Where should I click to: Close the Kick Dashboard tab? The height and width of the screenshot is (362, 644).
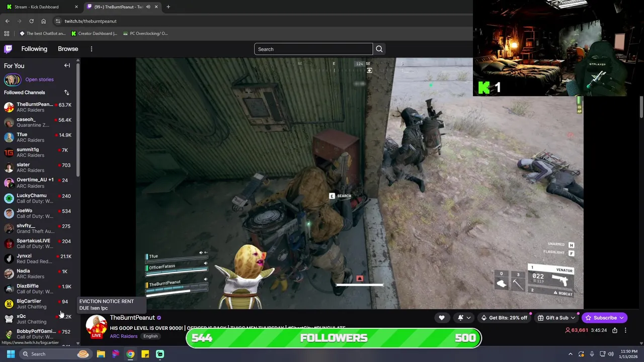pyautogui.click(x=76, y=7)
